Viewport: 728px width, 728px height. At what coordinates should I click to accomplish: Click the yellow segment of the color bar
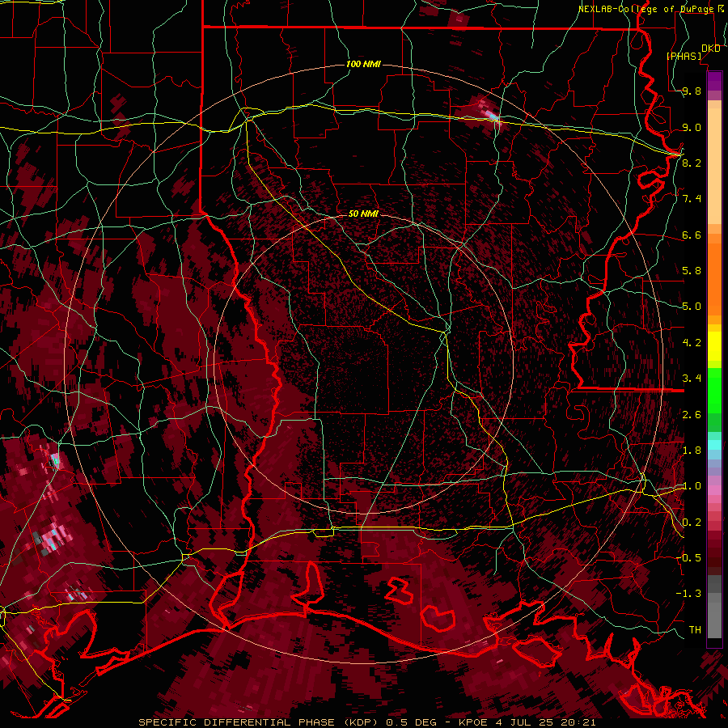click(714, 346)
